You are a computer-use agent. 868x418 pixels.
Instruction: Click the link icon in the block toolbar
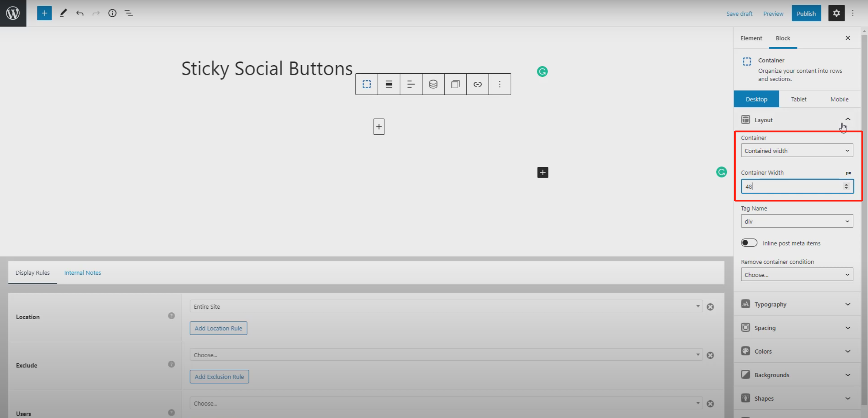pos(477,84)
